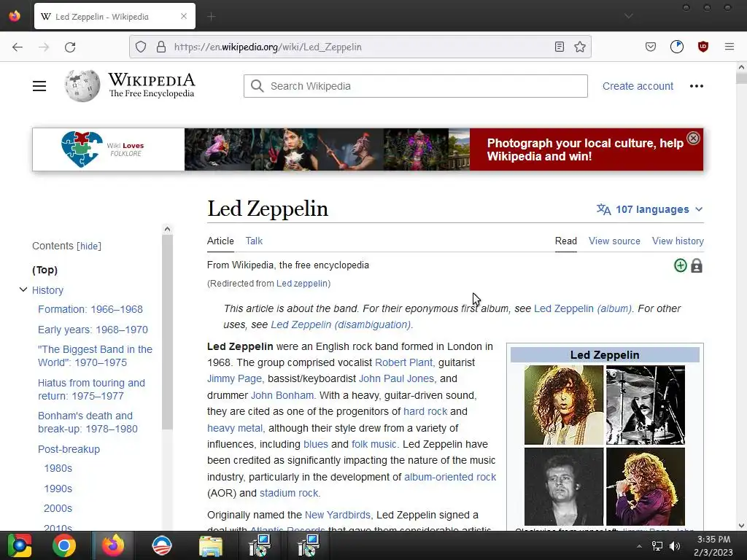Go back to the previous page
The height and width of the screenshot is (560, 747).
(x=18, y=47)
